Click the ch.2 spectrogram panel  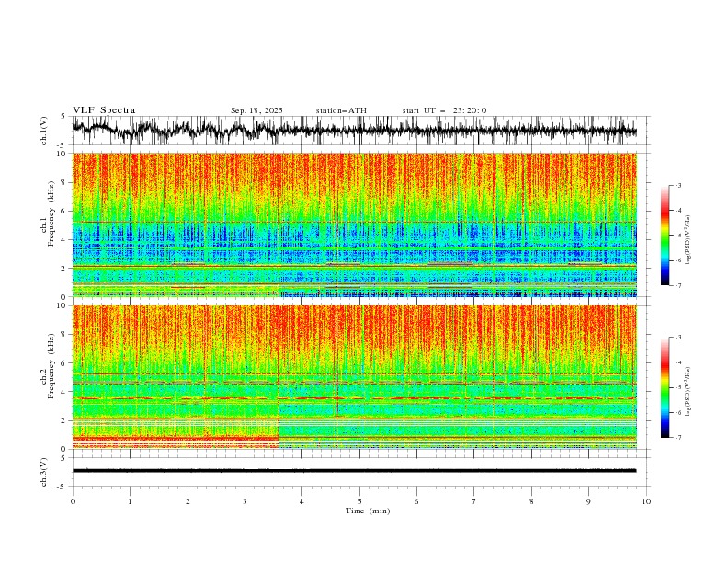pyautogui.click(x=354, y=377)
